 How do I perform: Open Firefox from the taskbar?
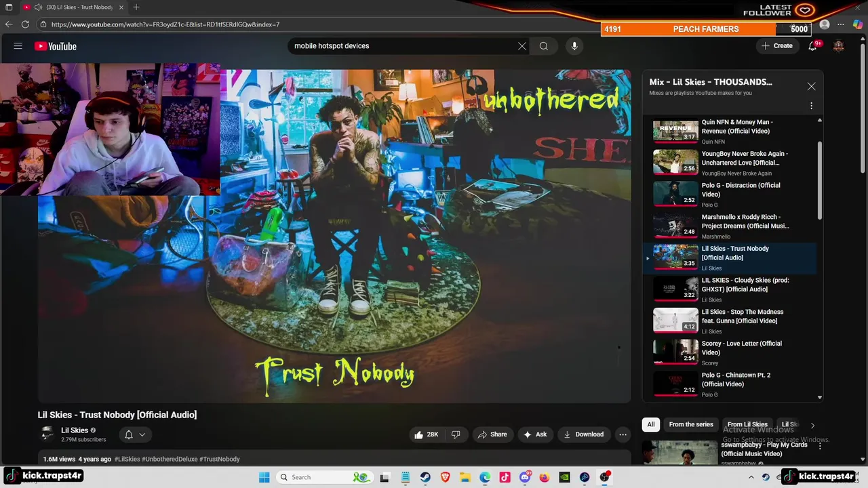tap(545, 477)
